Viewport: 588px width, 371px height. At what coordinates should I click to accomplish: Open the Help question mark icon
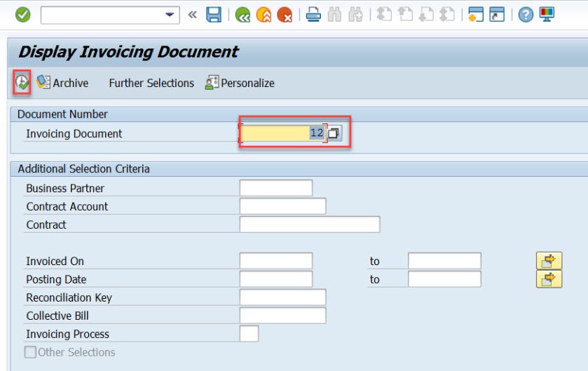pos(526,15)
